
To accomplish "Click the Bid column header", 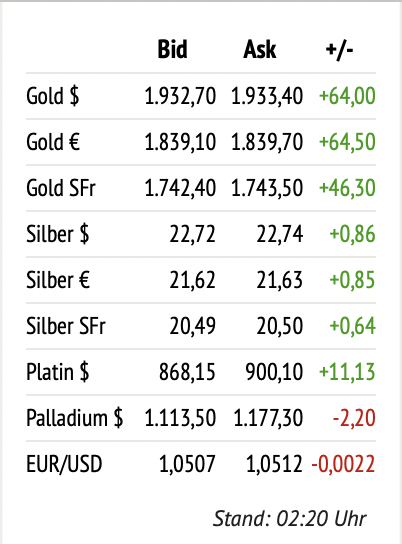I will (172, 49).
